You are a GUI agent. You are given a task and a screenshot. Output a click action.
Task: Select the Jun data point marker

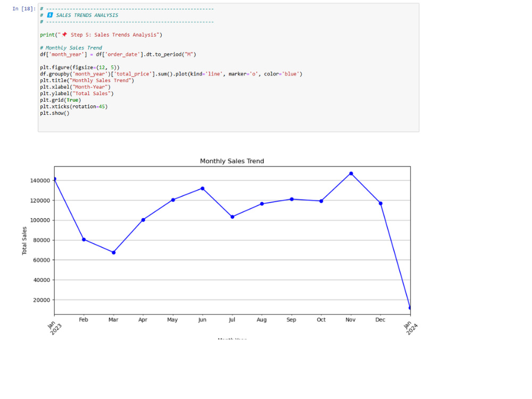point(203,188)
